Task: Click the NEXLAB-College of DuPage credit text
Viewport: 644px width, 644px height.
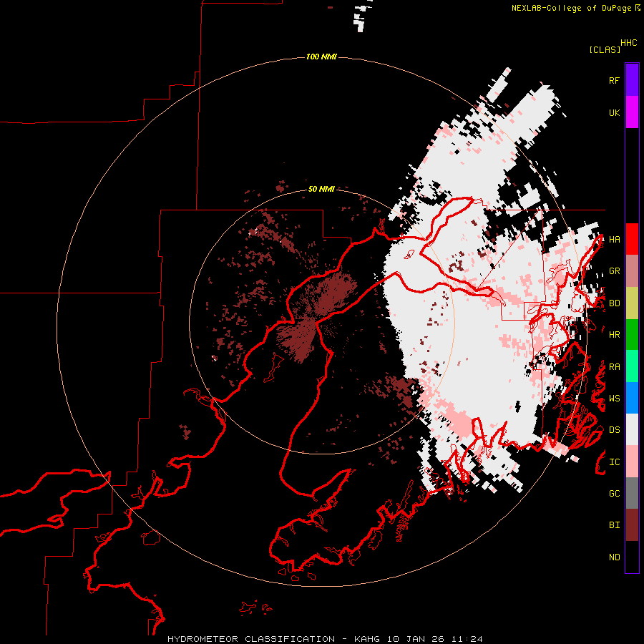Action: point(571,8)
